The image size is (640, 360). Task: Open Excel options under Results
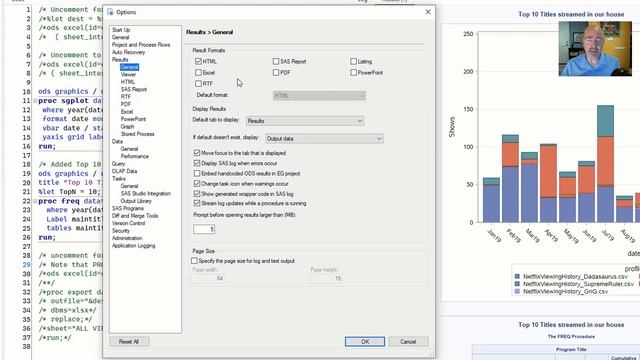tap(127, 111)
